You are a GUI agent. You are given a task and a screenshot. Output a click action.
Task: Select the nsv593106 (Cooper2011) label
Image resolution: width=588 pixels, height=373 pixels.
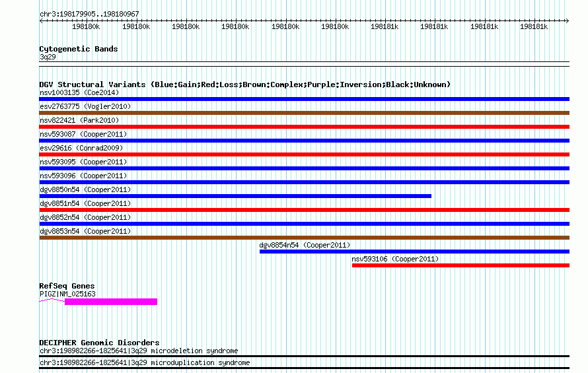coord(395,259)
